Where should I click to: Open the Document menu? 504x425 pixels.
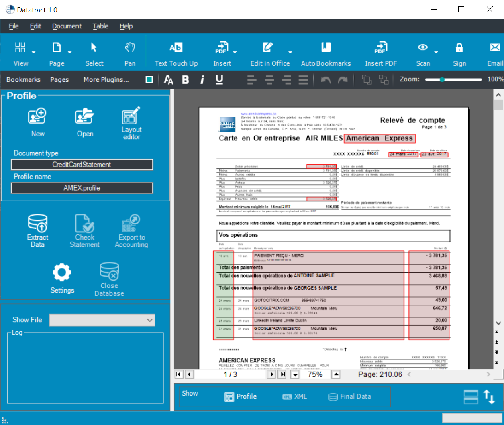coord(67,26)
